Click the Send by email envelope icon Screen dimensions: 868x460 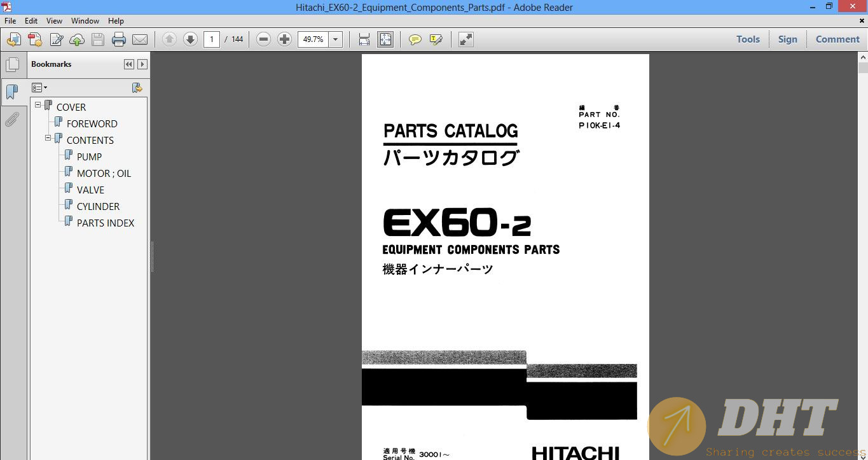click(140, 39)
